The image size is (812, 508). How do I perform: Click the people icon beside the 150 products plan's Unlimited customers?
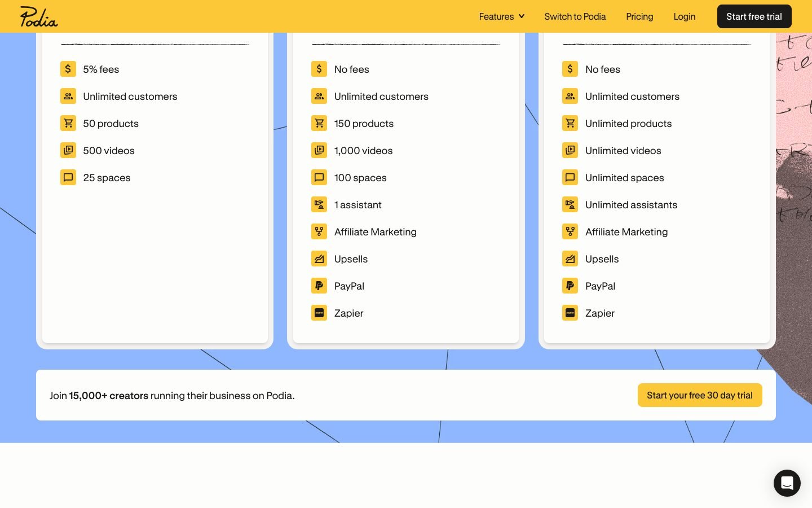(319, 96)
